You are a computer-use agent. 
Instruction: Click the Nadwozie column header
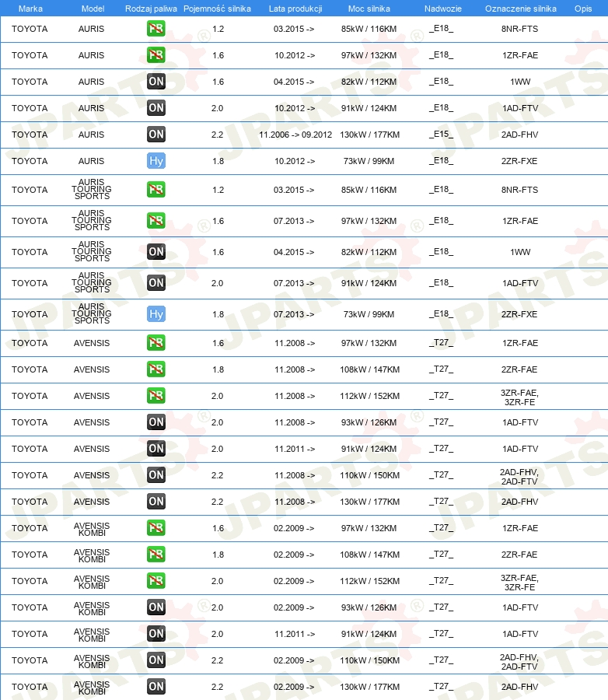point(443,9)
